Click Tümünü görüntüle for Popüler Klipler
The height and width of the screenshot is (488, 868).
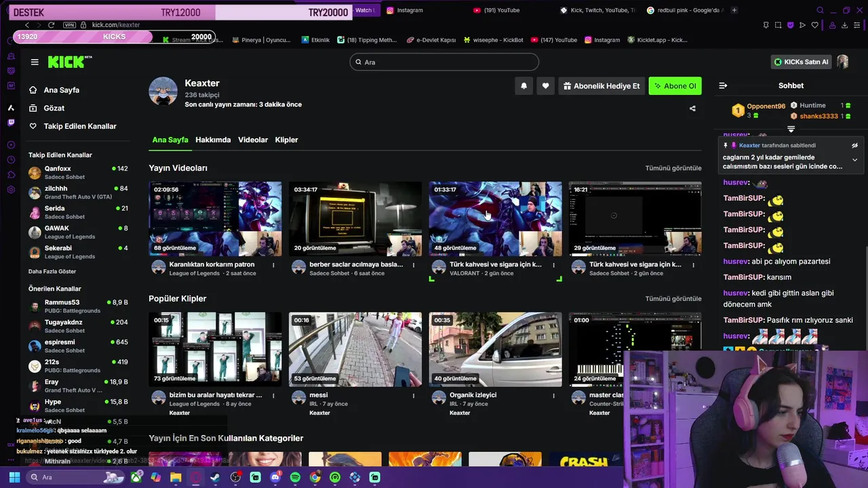coord(673,298)
